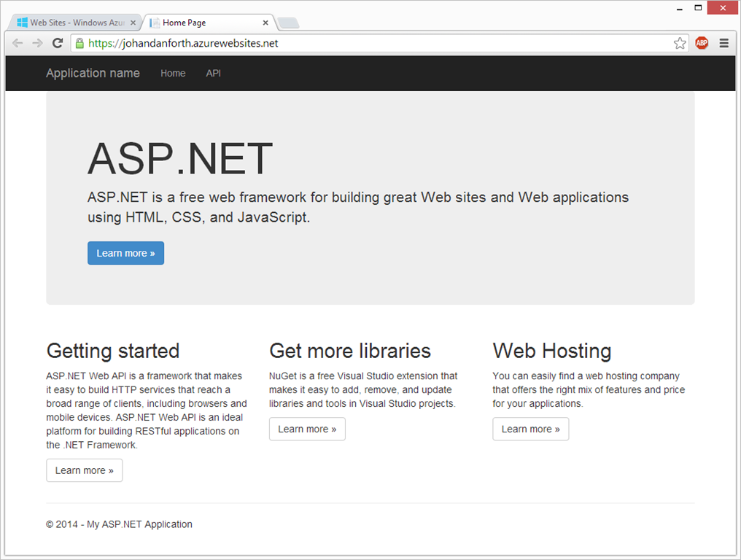Click the large ASP.NET heading

[x=180, y=158]
